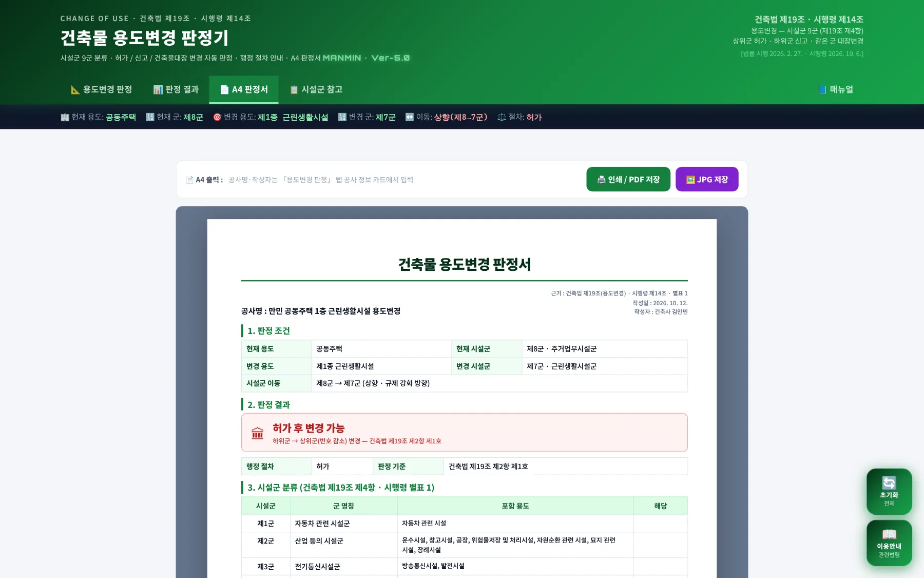Image resolution: width=924 pixels, height=578 pixels.
Task: Click status value 제8군 after 현재 군
Action: [x=193, y=117]
